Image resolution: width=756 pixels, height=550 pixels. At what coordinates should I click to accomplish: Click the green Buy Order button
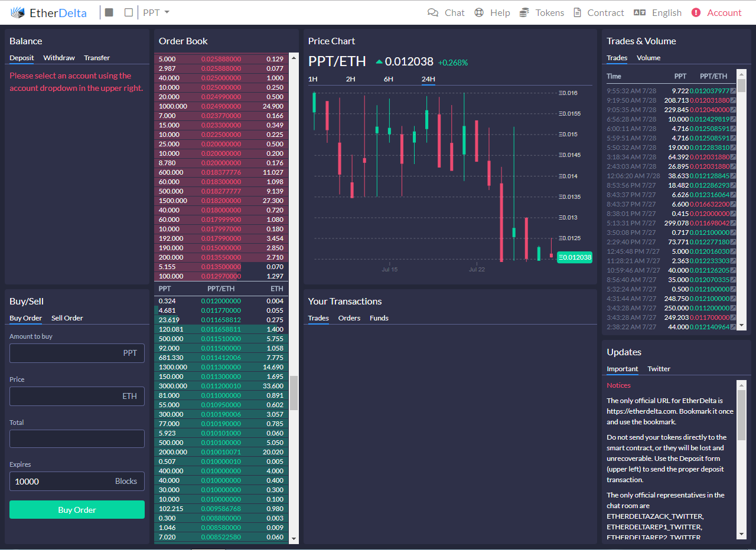pyautogui.click(x=77, y=510)
